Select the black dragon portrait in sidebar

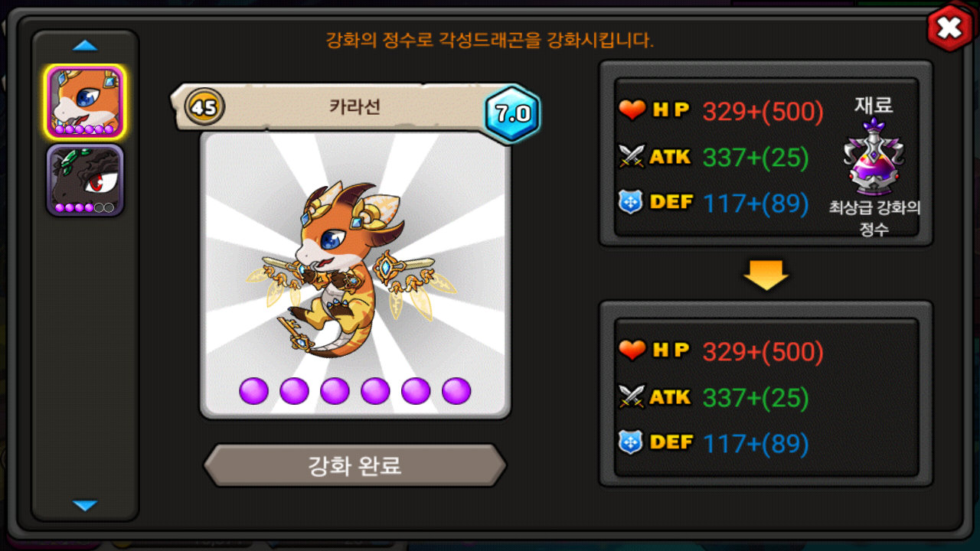[x=85, y=180]
